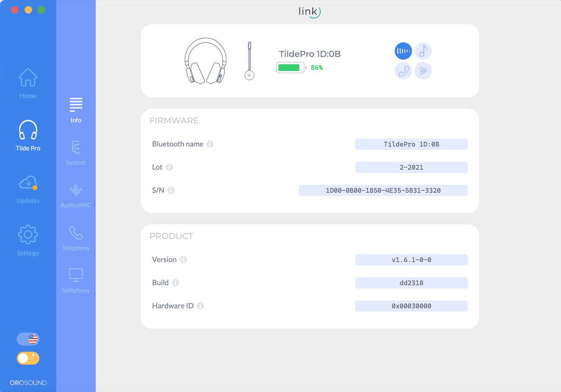Click the FIRMWARE section heading
The image size is (561, 392).
point(174,121)
